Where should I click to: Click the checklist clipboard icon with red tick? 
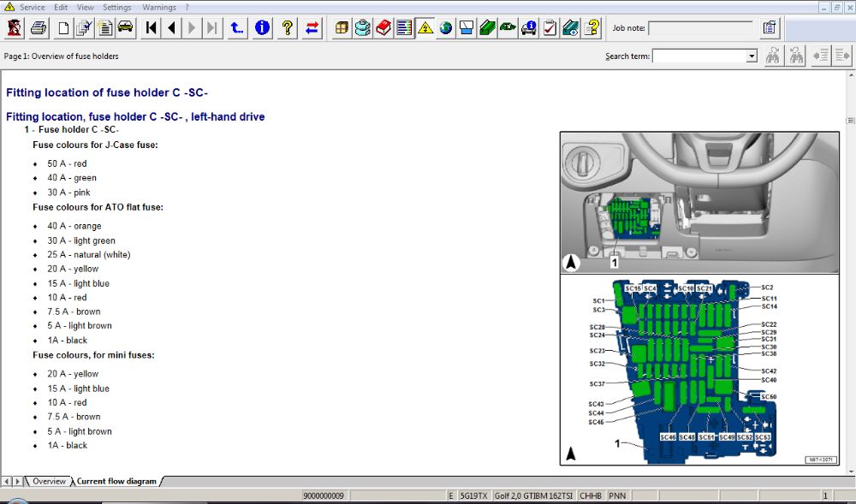(x=550, y=28)
